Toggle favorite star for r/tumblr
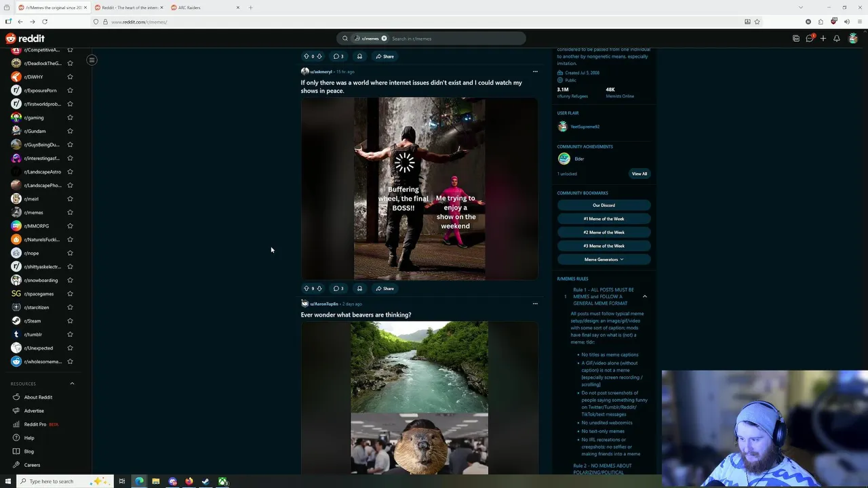Screen dimensions: 868x488 [x=70, y=334]
